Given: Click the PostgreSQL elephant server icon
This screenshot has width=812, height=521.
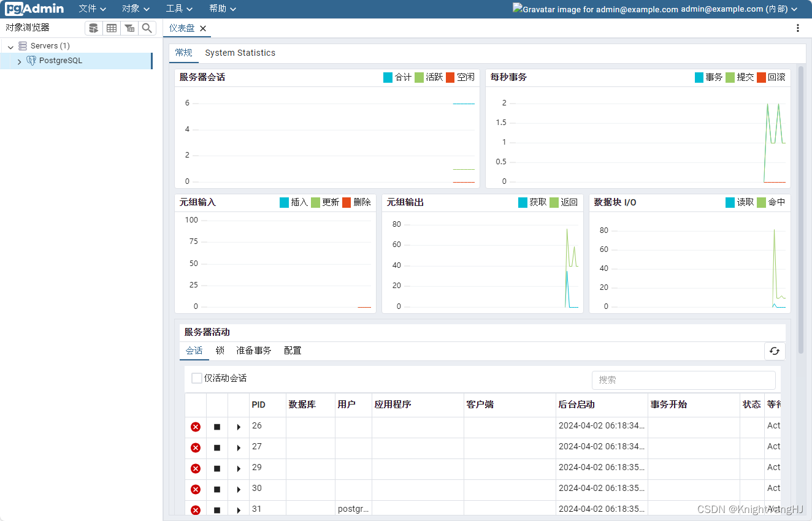Looking at the screenshot, I should [31, 61].
